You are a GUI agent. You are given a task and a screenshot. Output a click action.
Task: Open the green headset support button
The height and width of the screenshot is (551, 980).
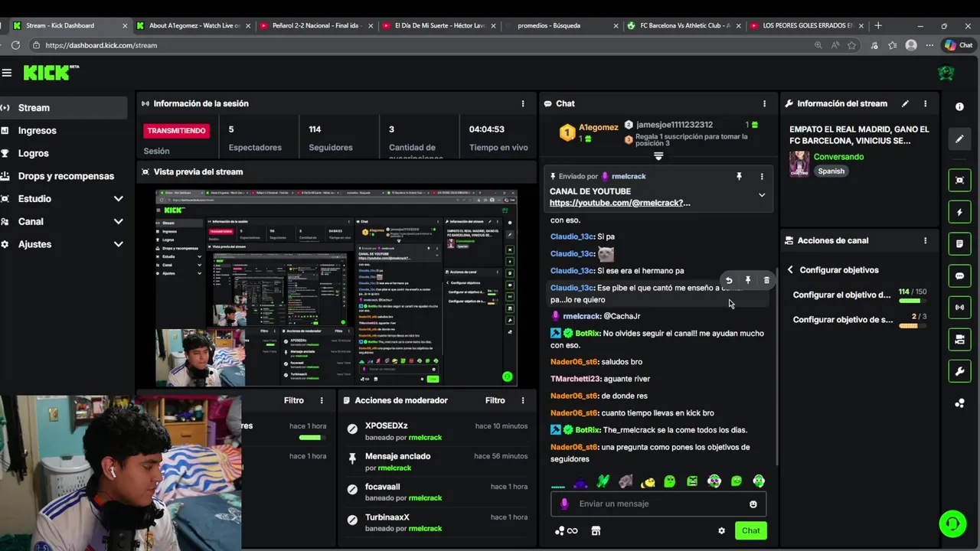952,523
